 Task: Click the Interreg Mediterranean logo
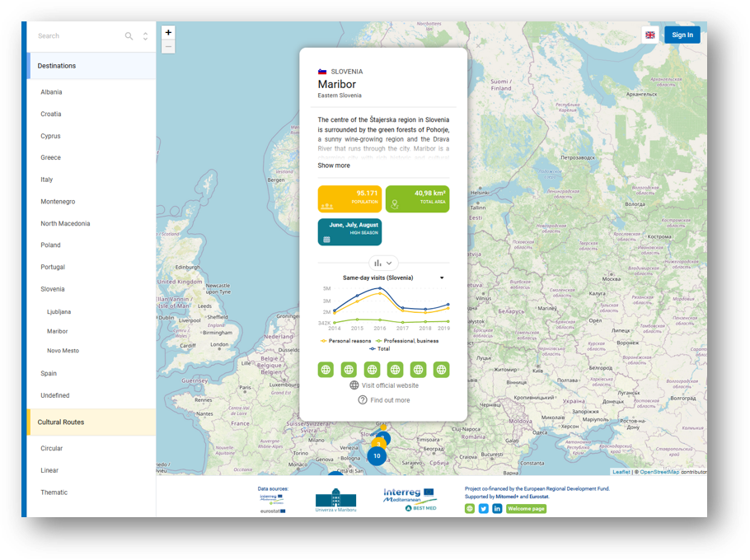(x=410, y=499)
